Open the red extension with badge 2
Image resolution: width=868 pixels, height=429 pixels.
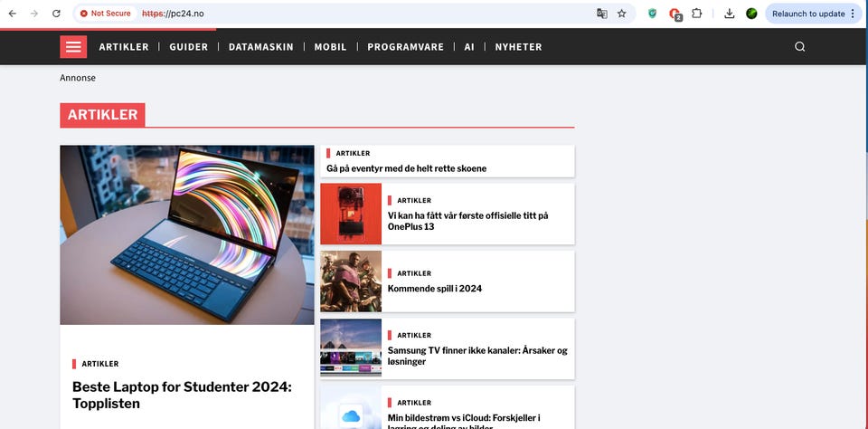point(675,14)
